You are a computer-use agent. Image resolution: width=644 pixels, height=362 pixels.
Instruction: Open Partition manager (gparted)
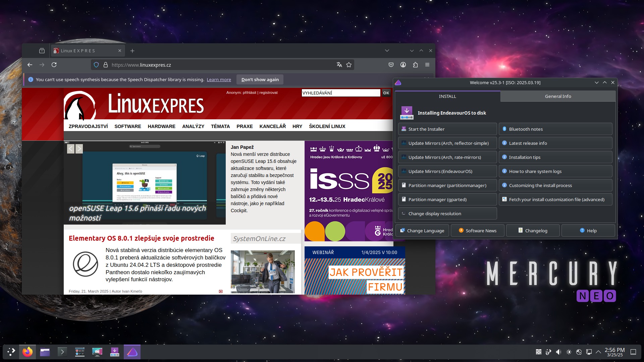447,199
